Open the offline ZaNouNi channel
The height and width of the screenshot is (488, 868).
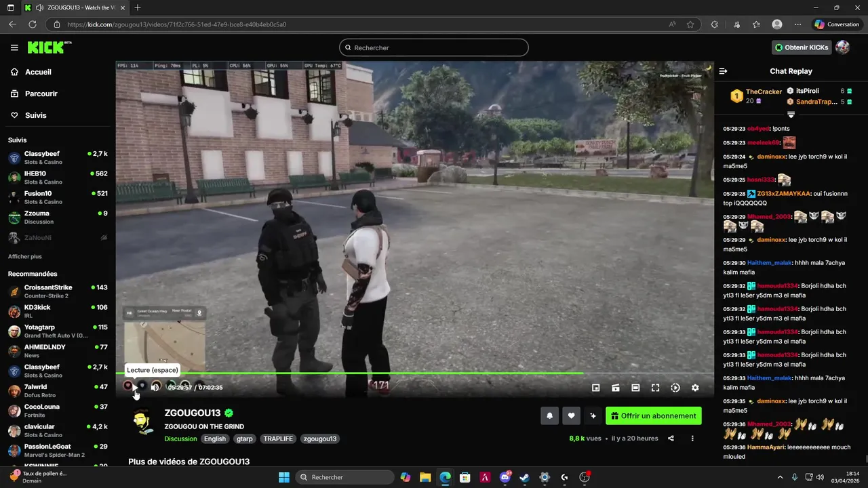coord(58,238)
